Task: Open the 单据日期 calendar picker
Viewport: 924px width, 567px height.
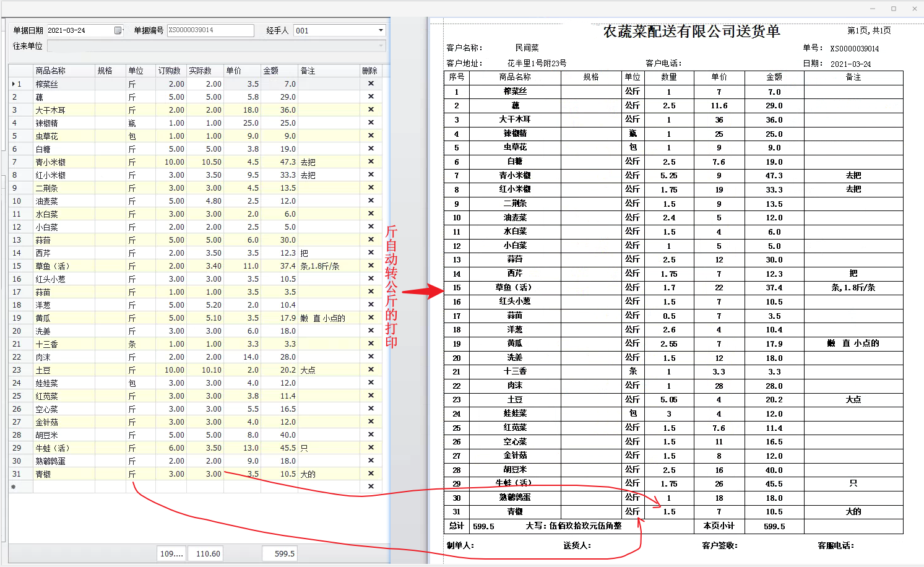Action: tap(118, 30)
